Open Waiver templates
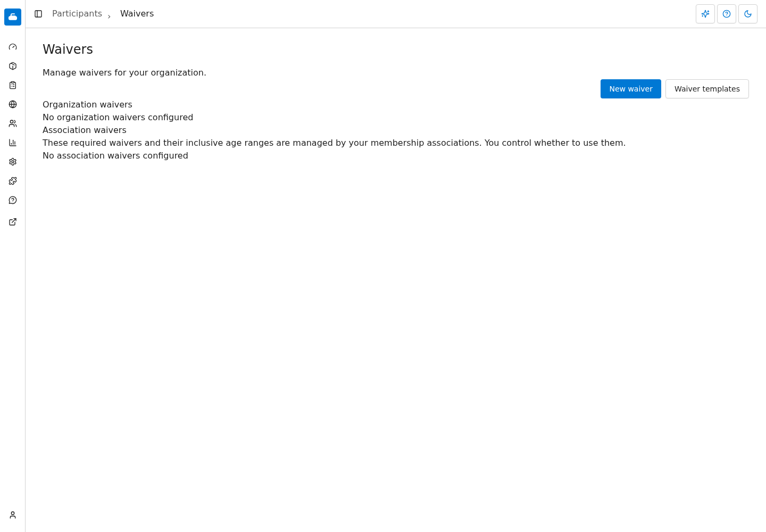Screen dimensions: 766x532 [707, 89]
